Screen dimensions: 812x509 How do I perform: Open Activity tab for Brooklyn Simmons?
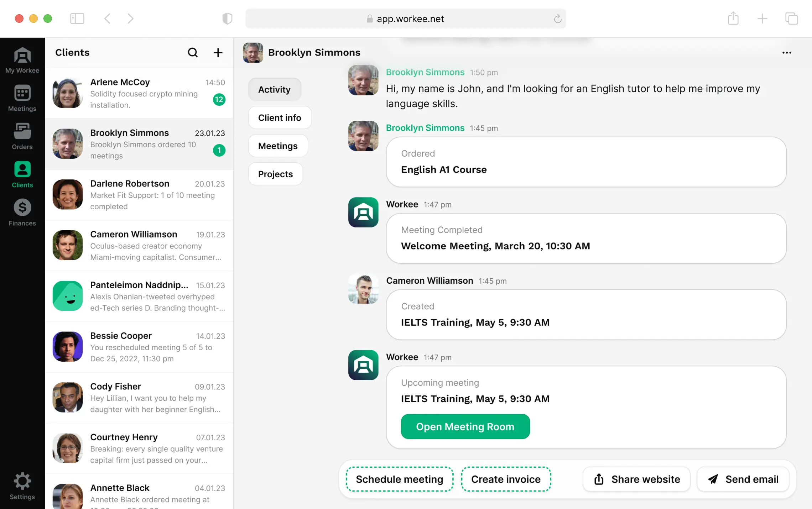tap(275, 89)
